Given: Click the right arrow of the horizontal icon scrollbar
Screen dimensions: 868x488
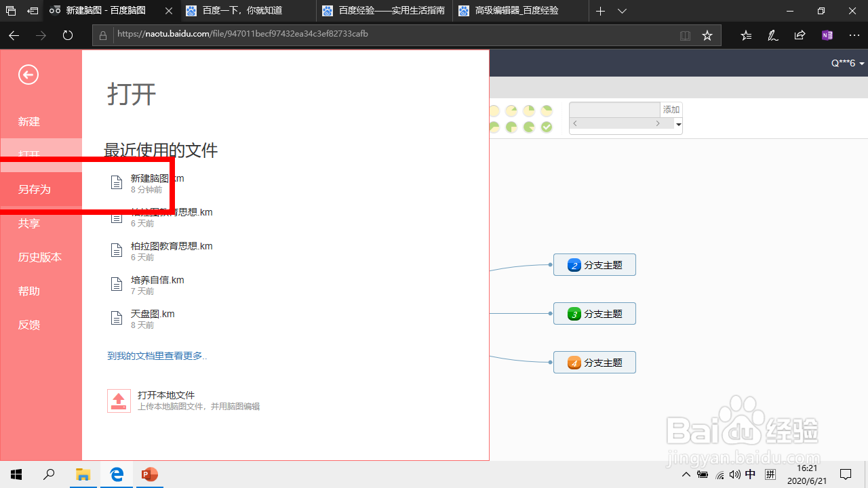Looking at the screenshot, I should coord(657,123).
